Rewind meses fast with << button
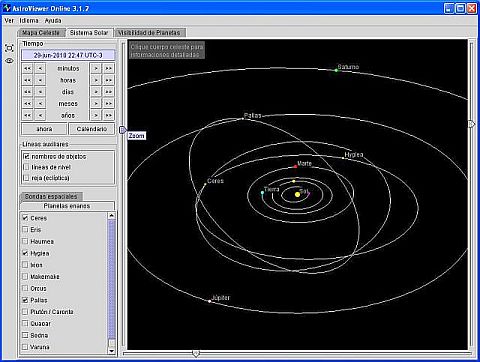The height and width of the screenshot is (362, 480). (x=27, y=103)
